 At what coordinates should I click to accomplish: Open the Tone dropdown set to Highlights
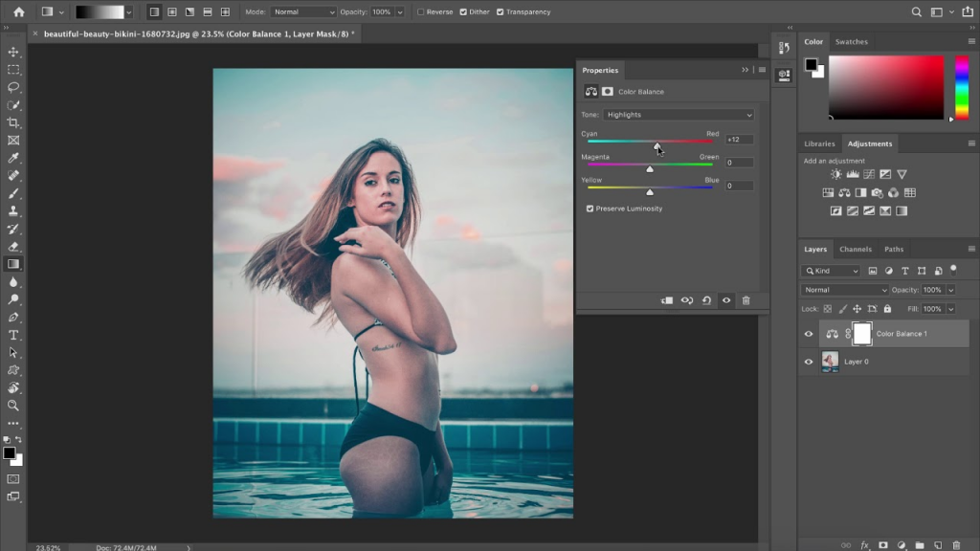[x=679, y=115]
